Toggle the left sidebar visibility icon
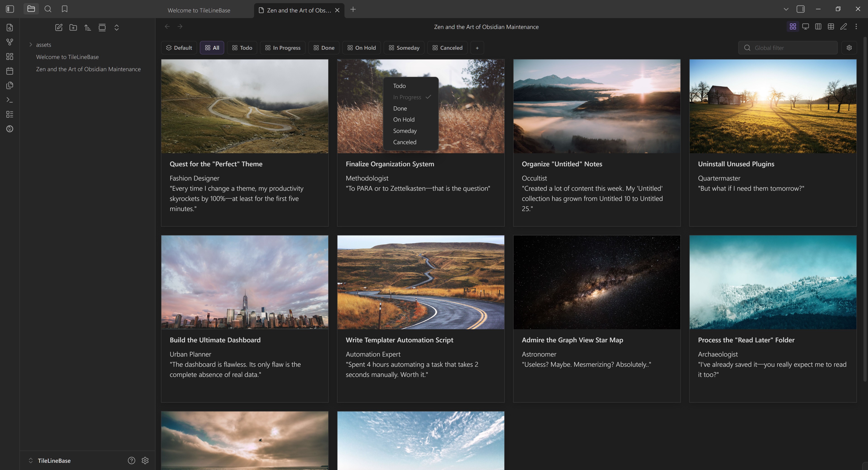This screenshot has height=470, width=868. [x=10, y=9]
